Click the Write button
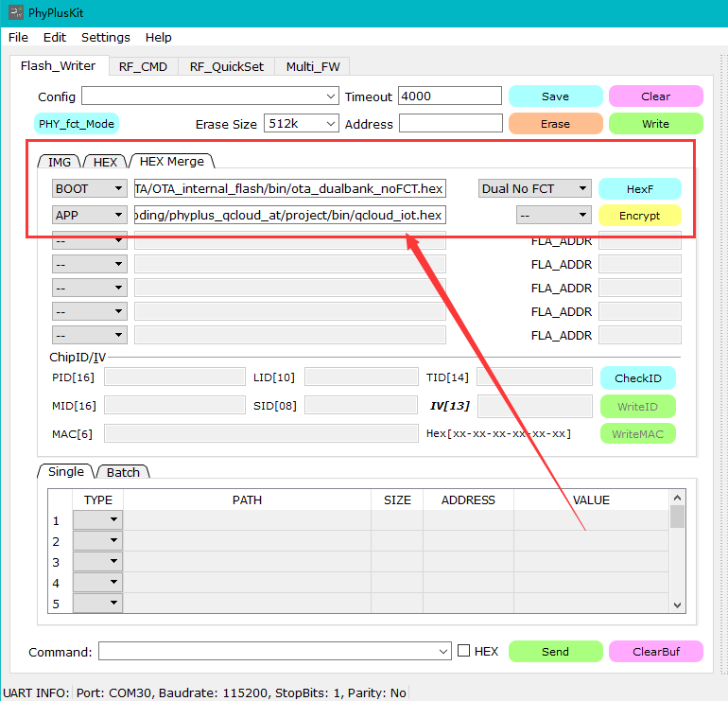The height and width of the screenshot is (701, 728). click(655, 124)
